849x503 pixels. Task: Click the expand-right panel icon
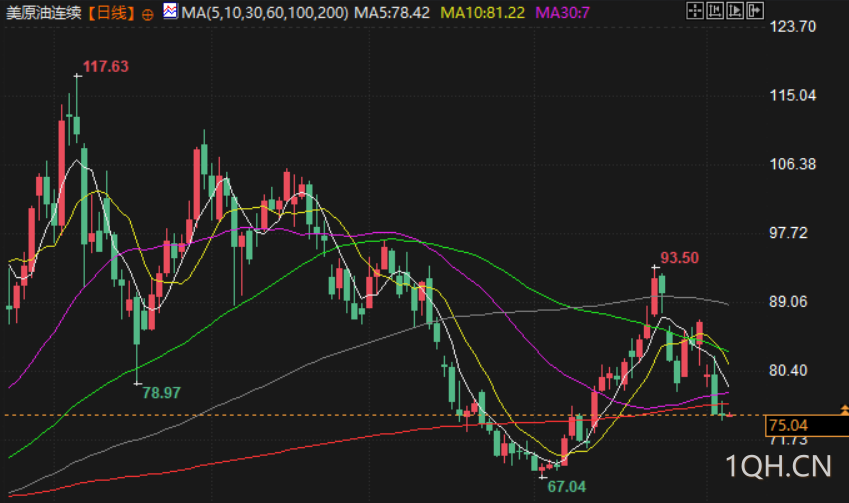click(x=755, y=10)
